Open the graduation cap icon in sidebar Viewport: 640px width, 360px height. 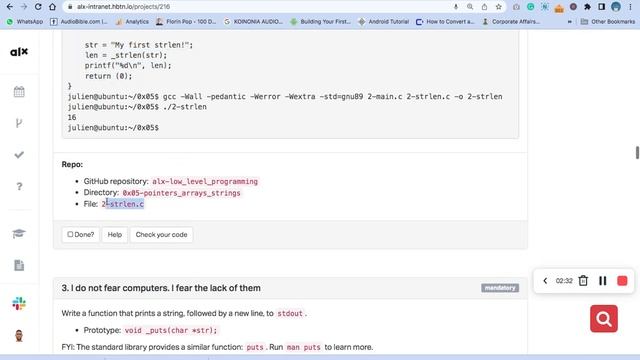pos(19,233)
